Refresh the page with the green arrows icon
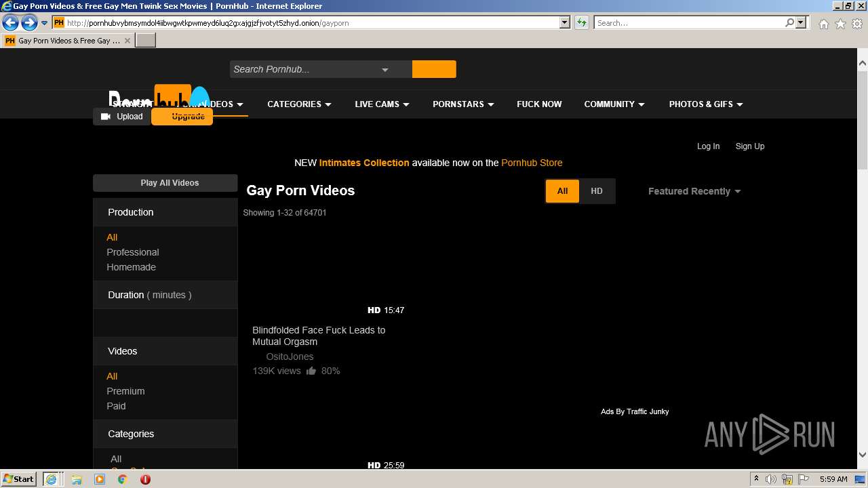Image resolution: width=868 pixels, height=488 pixels. tap(582, 23)
